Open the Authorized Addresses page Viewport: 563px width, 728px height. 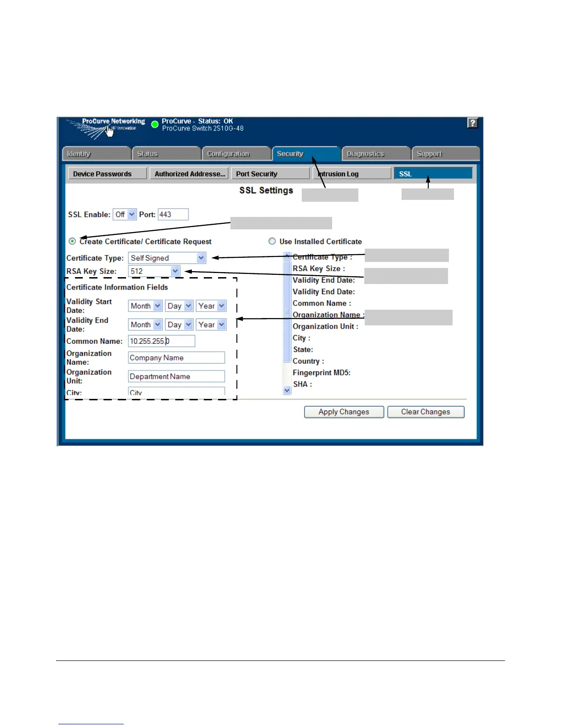point(189,174)
